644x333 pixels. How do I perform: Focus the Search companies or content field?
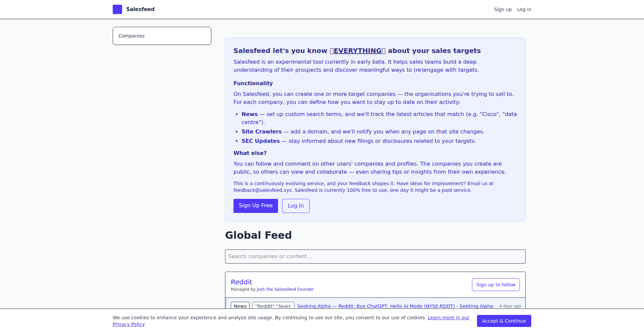click(x=375, y=257)
